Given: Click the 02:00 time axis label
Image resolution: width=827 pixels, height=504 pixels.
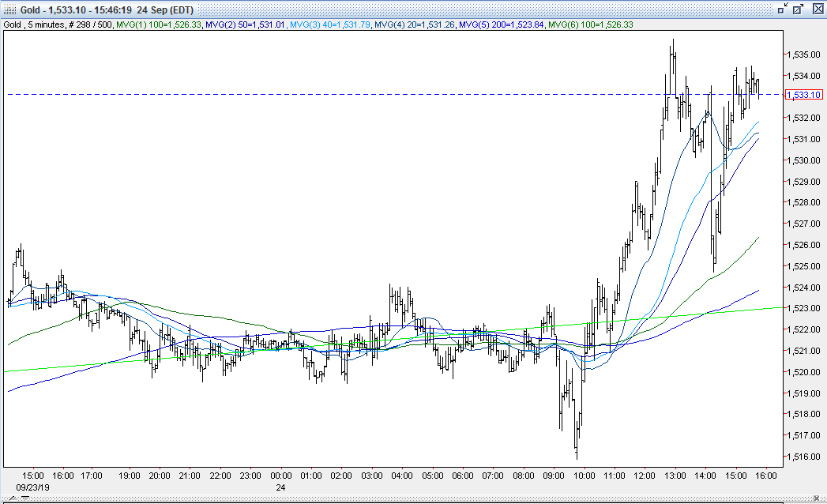Looking at the screenshot, I should (340, 476).
